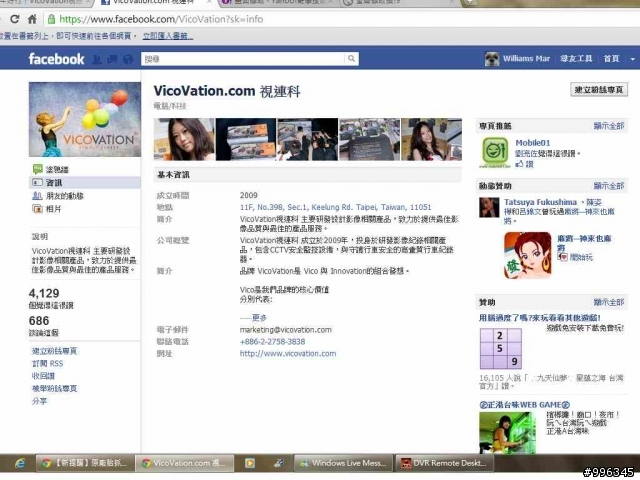Click the 686 talking about this count
Screen dimensions: 640x480
click(39, 321)
